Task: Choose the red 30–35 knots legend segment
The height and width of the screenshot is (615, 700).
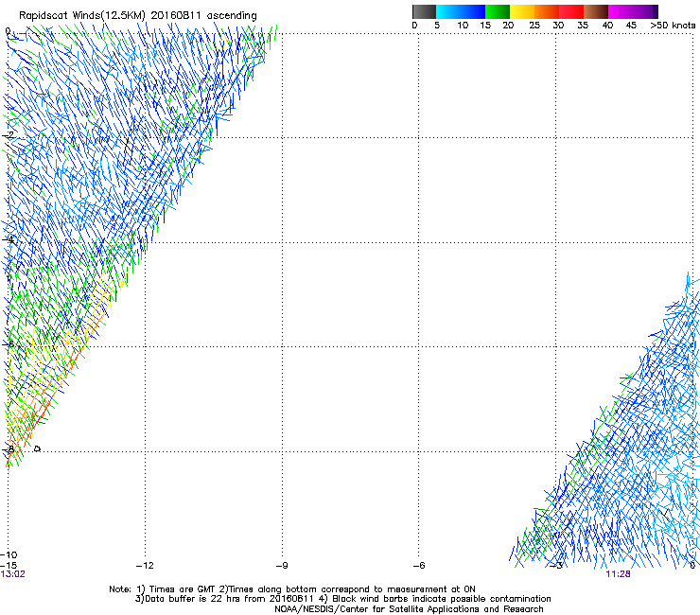Action: [x=571, y=11]
